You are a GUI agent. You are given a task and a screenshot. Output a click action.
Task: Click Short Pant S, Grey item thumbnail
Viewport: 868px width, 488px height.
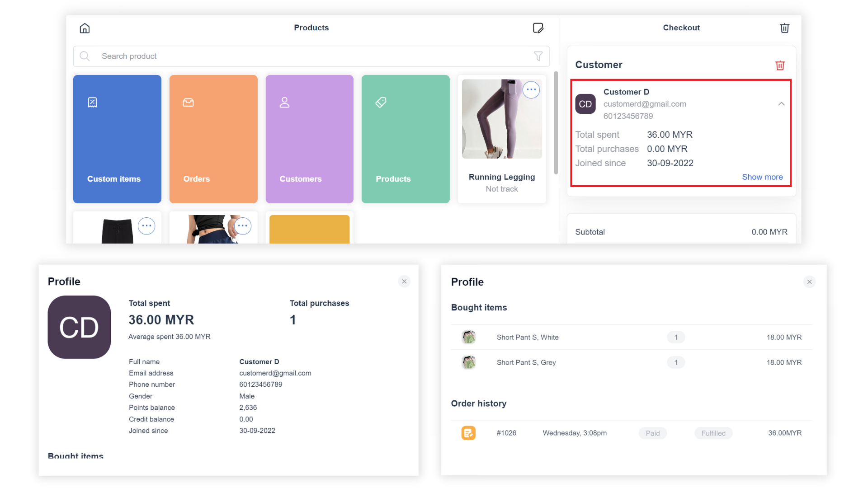point(469,362)
